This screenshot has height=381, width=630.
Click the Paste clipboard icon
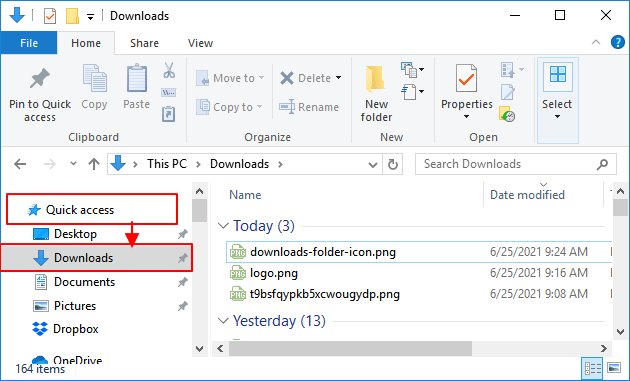pos(137,78)
